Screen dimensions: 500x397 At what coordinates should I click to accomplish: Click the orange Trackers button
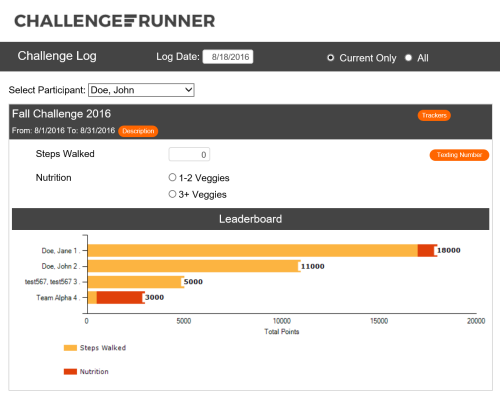pos(434,115)
